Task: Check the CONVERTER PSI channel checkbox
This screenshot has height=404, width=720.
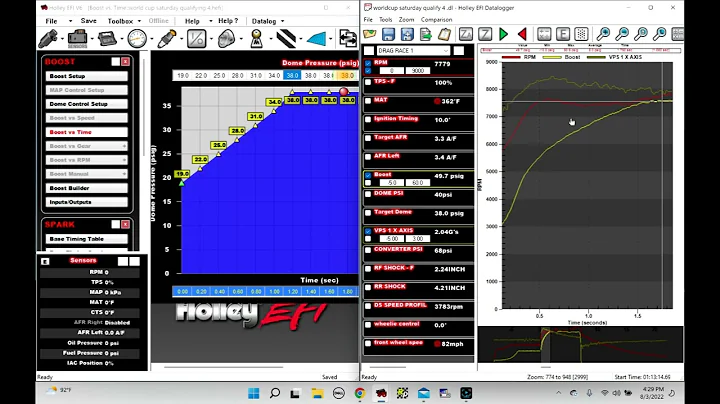Action: pyautogui.click(x=368, y=250)
